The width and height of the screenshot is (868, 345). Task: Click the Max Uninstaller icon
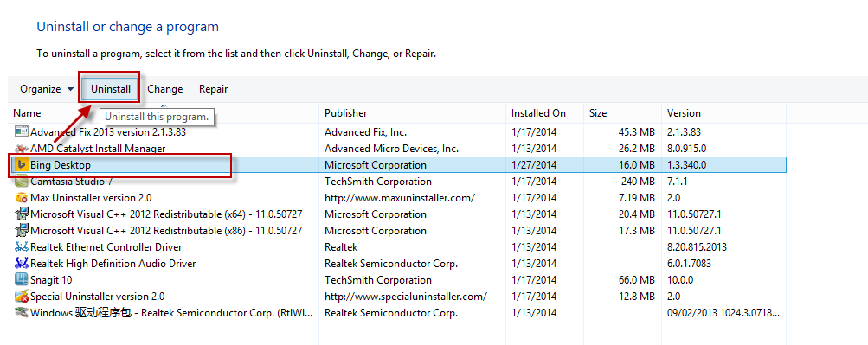point(21,198)
